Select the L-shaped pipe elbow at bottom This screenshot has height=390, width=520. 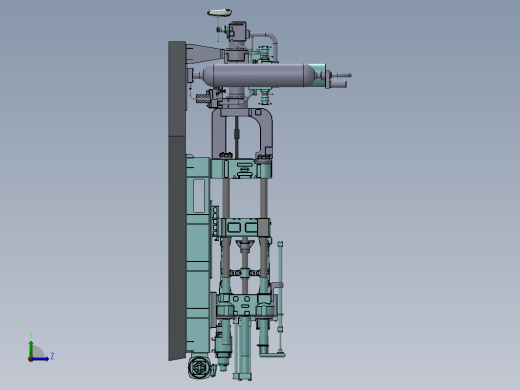click(270, 351)
